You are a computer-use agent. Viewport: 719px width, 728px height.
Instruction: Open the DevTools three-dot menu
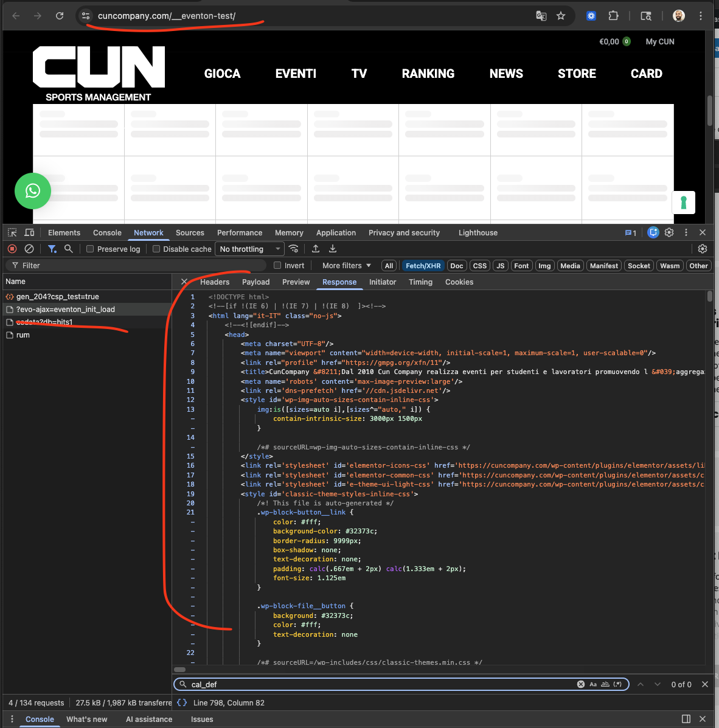click(686, 232)
